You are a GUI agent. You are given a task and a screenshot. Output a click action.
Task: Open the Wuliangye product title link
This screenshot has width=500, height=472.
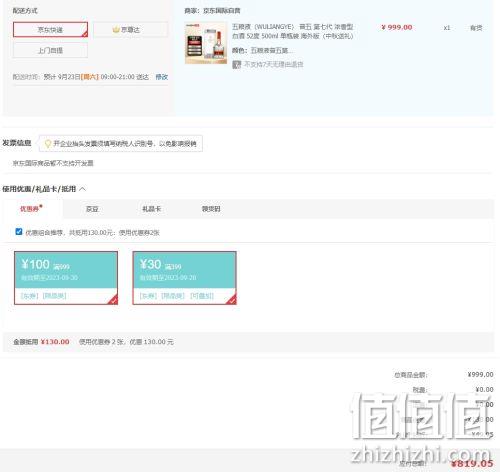tap(293, 31)
